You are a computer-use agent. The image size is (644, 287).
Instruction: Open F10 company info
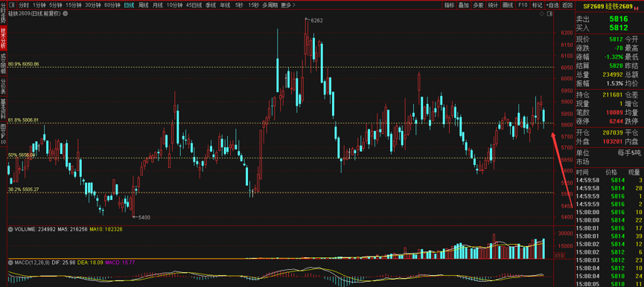tap(523, 5)
